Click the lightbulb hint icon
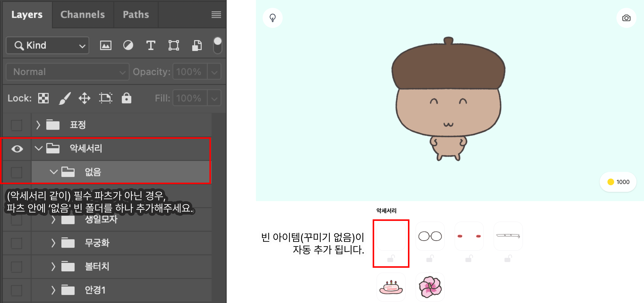This screenshot has width=644, height=303. (x=272, y=18)
